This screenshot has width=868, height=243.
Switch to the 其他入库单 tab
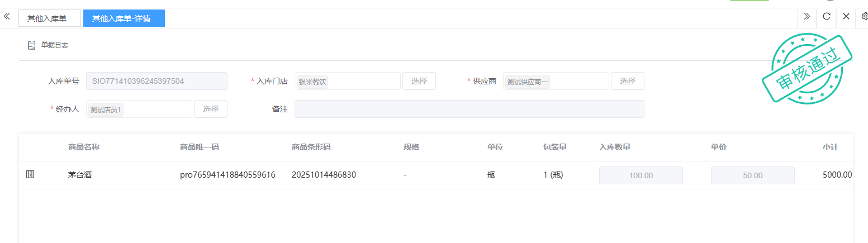[49, 18]
